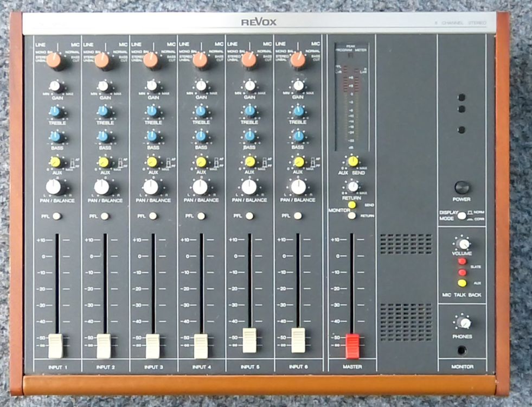Image resolution: width=532 pixels, height=407 pixels.
Task: Click the orange input selector knob on Input 6
Action: (x=298, y=60)
